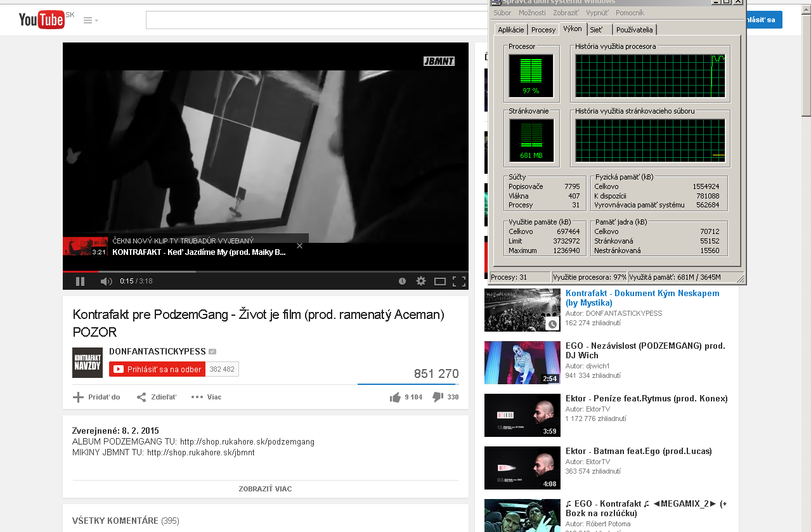Switch to the 'Sieť' tab in Task Manager
The image size is (811, 532).
(599, 30)
